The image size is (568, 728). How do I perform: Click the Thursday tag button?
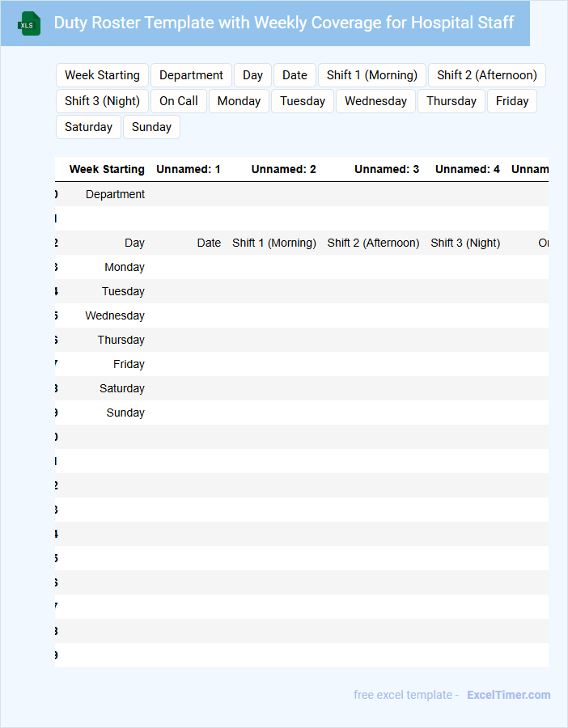pyautogui.click(x=451, y=101)
